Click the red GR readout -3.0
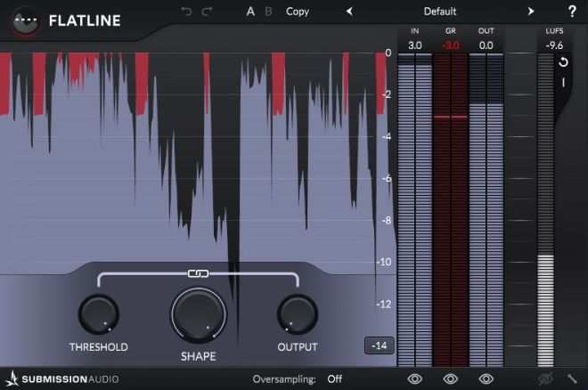The image size is (588, 390). coord(451,45)
